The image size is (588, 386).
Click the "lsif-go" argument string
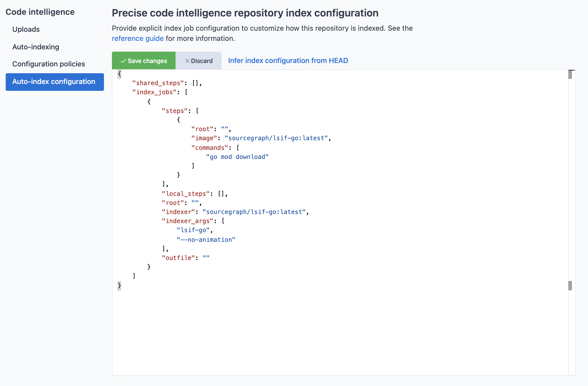193,230
